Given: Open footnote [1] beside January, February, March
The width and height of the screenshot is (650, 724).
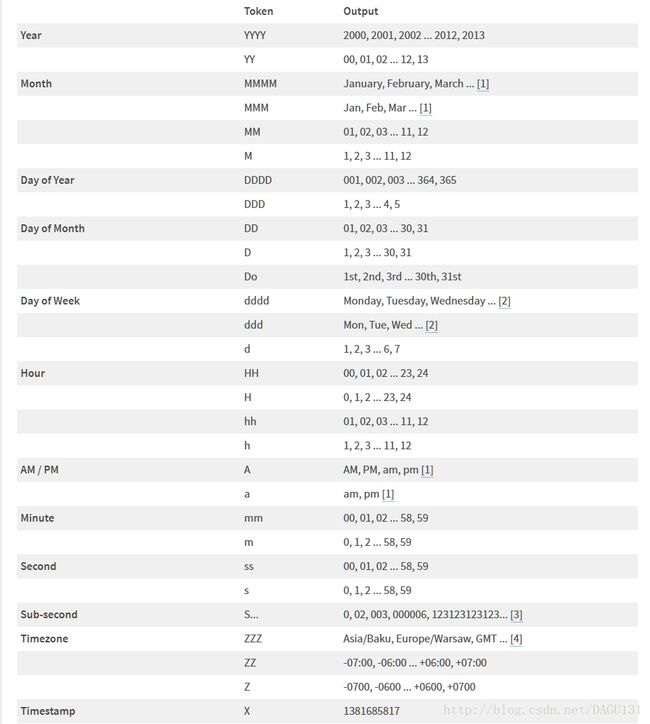Looking at the screenshot, I should pyautogui.click(x=482, y=84).
